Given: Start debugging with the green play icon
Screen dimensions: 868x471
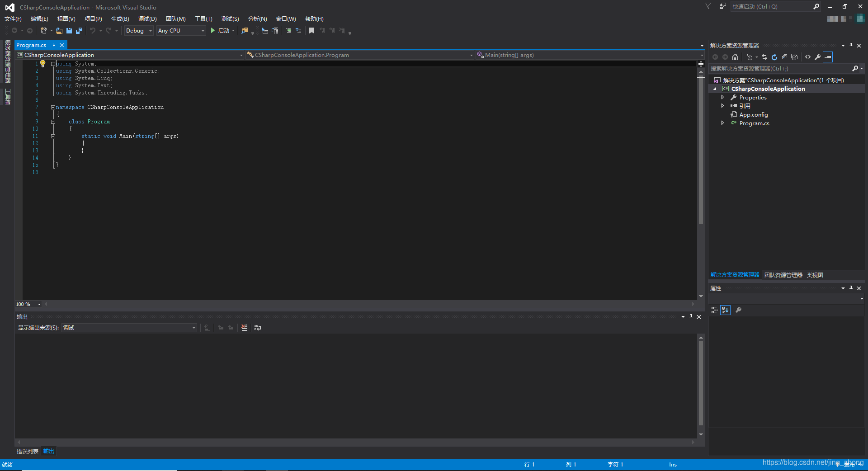Looking at the screenshot, I should point(212,31).
